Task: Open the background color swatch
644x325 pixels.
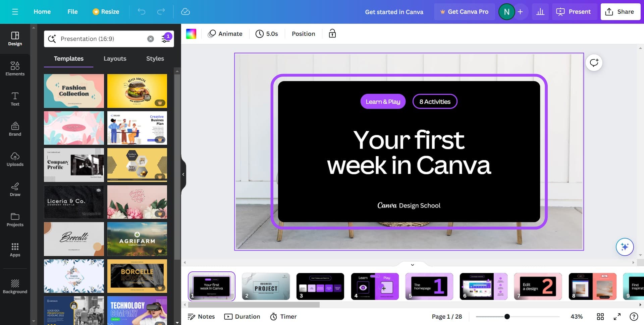Action: (191, 34)
